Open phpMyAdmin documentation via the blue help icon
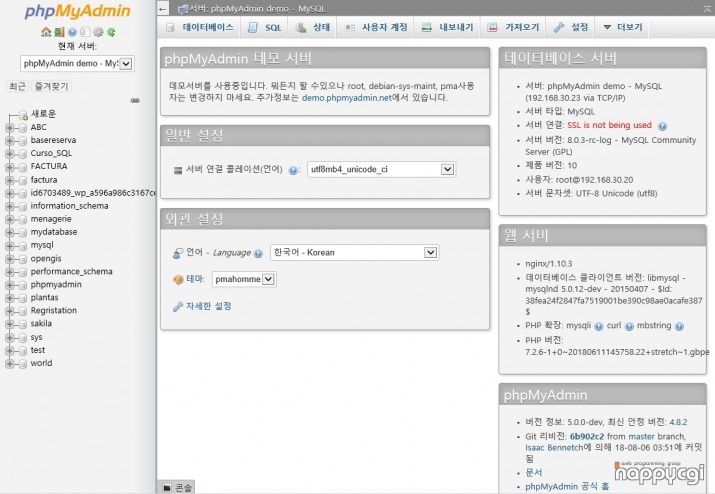 click(72, 32)
